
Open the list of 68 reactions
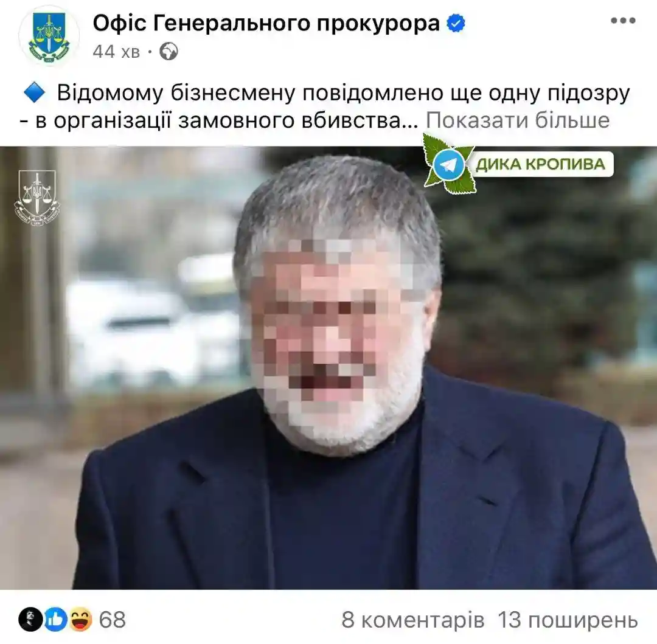click(113, 619)
